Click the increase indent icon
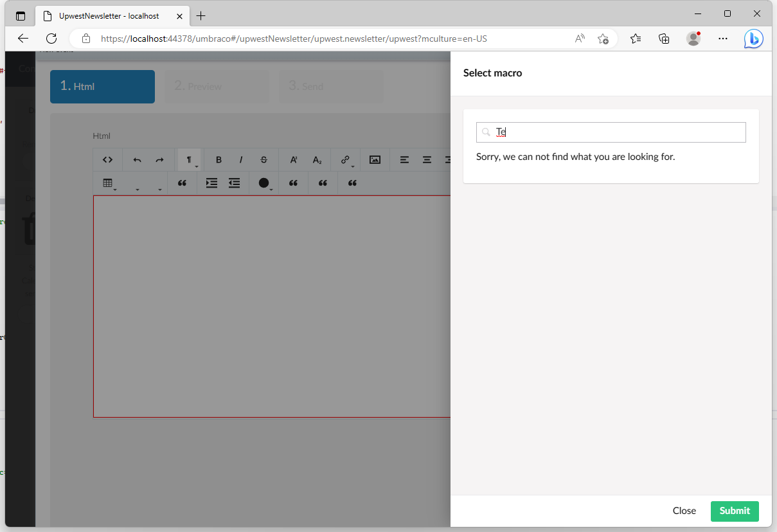Image resolution: width=777 pixels, height=532 pixels. (211, 183)
